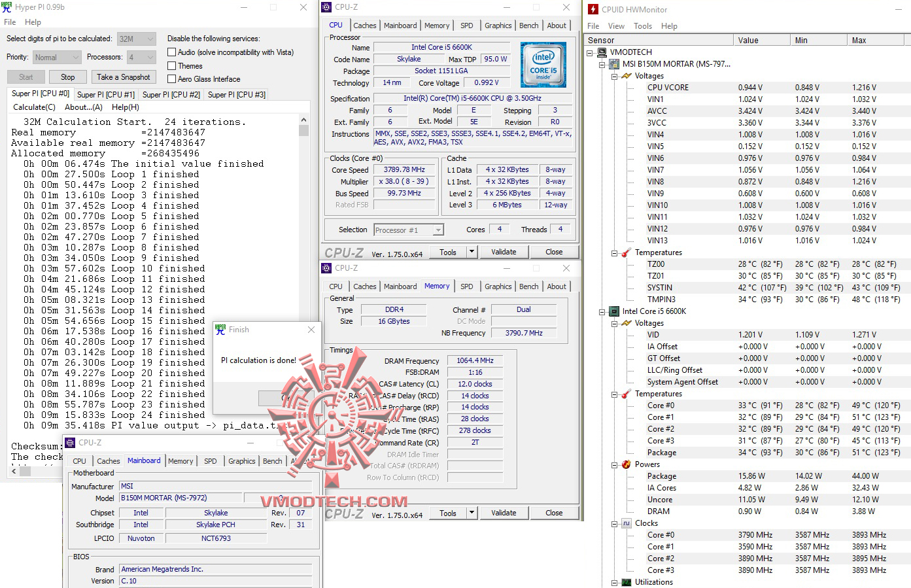The image size is (911, 588).
Task: Click the Intel Core i5 inside logo
Action: tap(543, 65)
